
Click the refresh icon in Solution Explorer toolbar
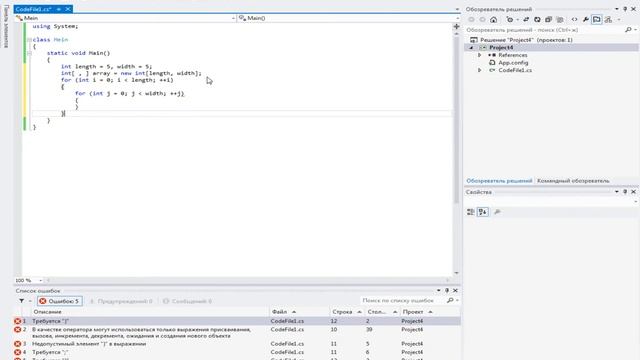click(537, 19)
